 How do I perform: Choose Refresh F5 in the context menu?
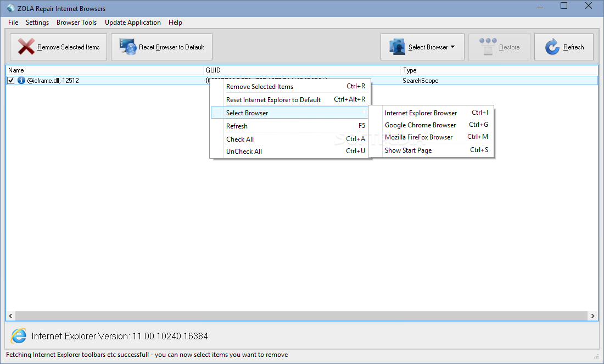[x=291, y=126]
